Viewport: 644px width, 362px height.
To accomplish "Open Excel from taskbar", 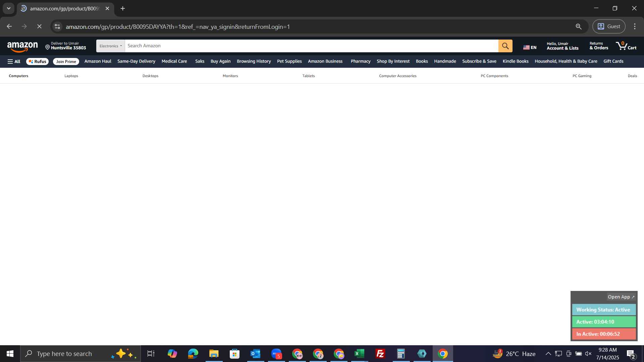I will coord(360,354).
